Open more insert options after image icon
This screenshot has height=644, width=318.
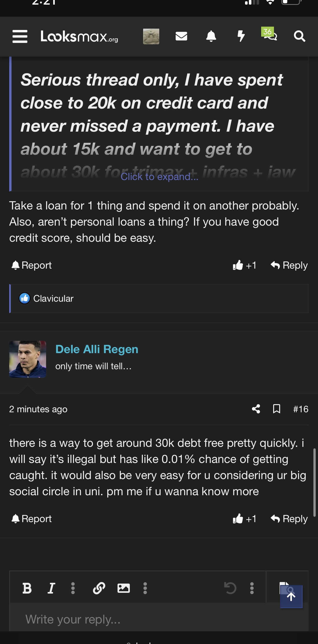pos(145,588)
